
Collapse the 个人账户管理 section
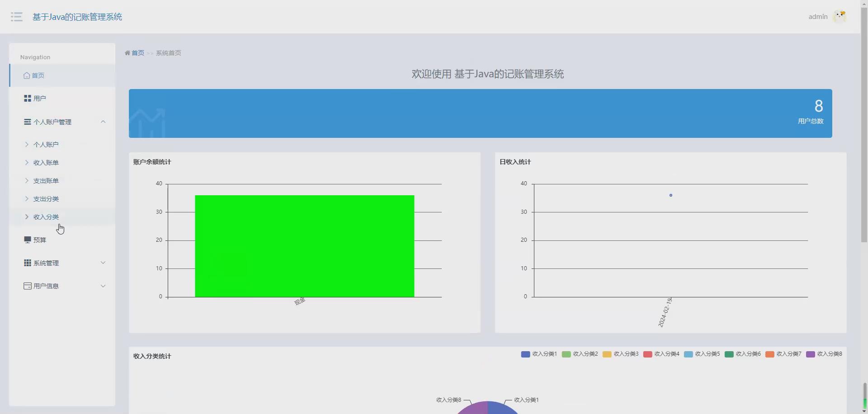point(103,122)
